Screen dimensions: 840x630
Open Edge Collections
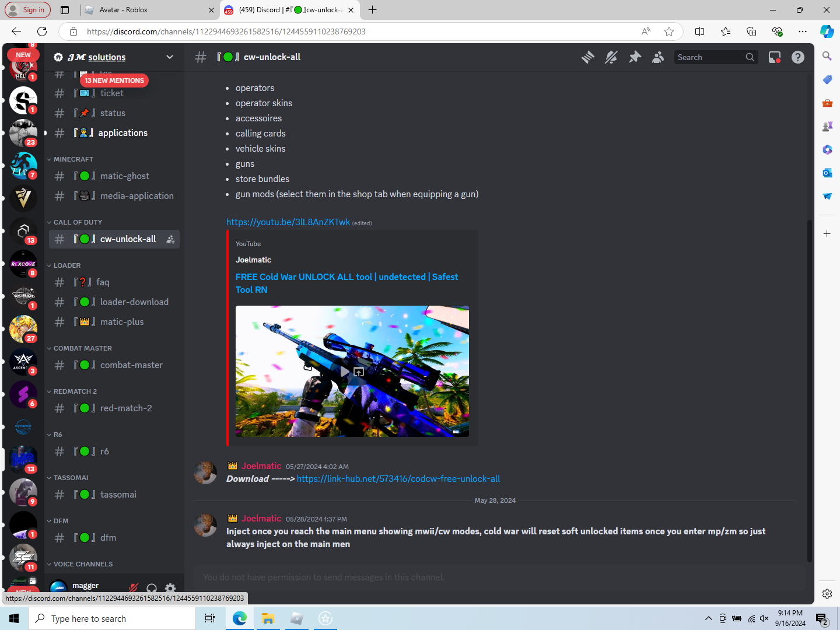tap(751, 32)
